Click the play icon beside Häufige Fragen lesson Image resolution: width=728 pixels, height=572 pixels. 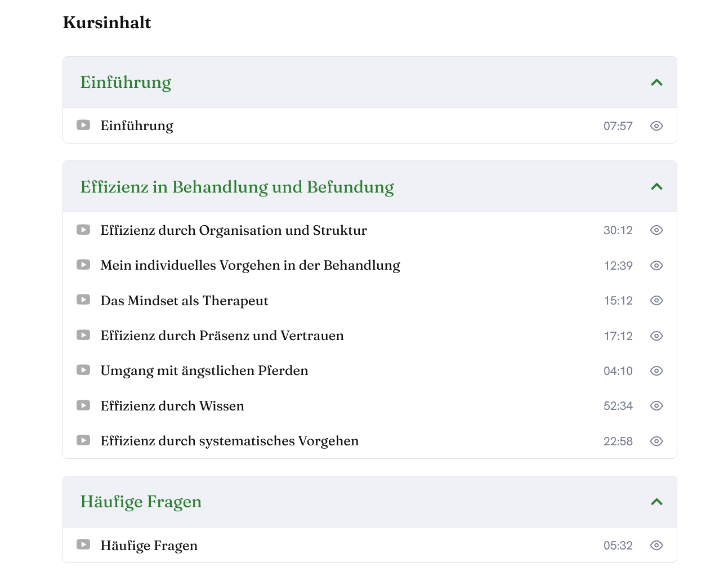click(83, 545)
